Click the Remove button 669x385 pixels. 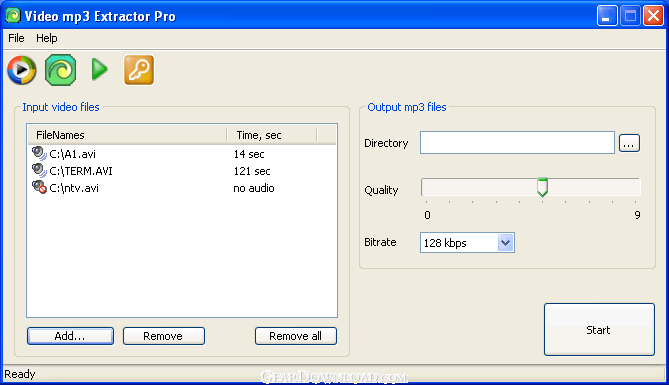(164, 336)
